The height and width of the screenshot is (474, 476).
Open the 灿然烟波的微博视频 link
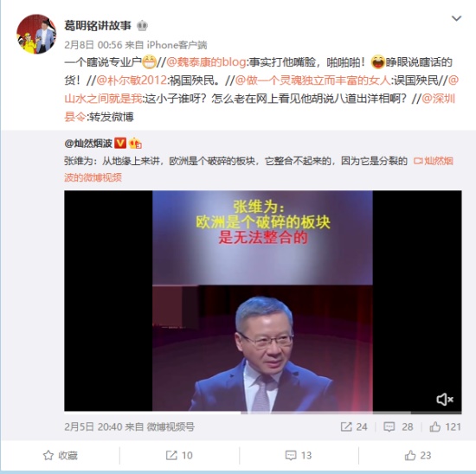pyautogui.click(x=259, y=169)
